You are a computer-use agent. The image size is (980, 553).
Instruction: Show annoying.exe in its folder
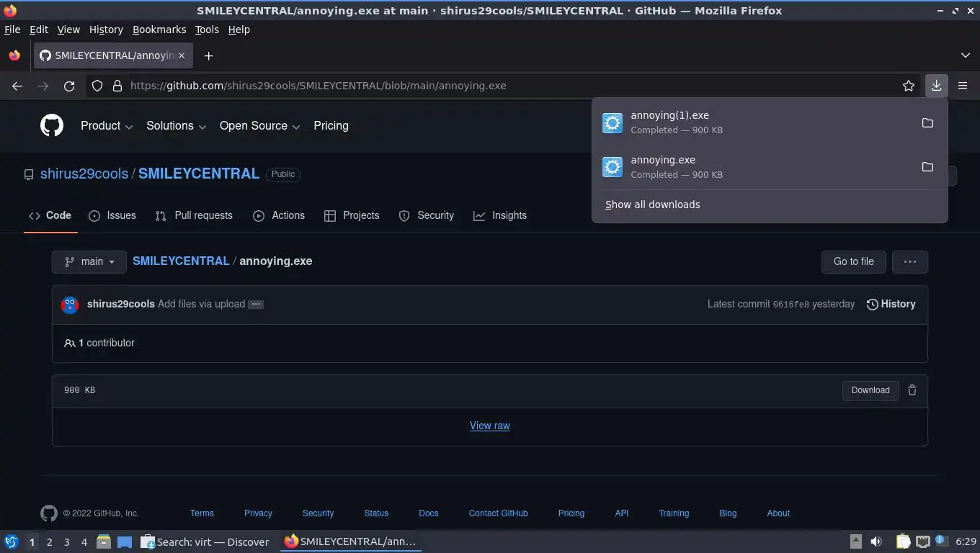(927, 167)
